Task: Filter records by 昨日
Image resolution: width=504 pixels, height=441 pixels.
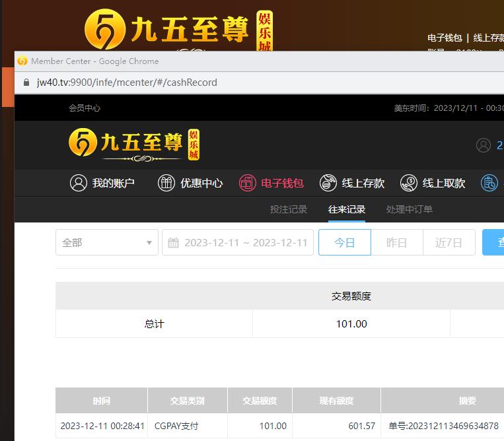Action: [x=397, y=242]
